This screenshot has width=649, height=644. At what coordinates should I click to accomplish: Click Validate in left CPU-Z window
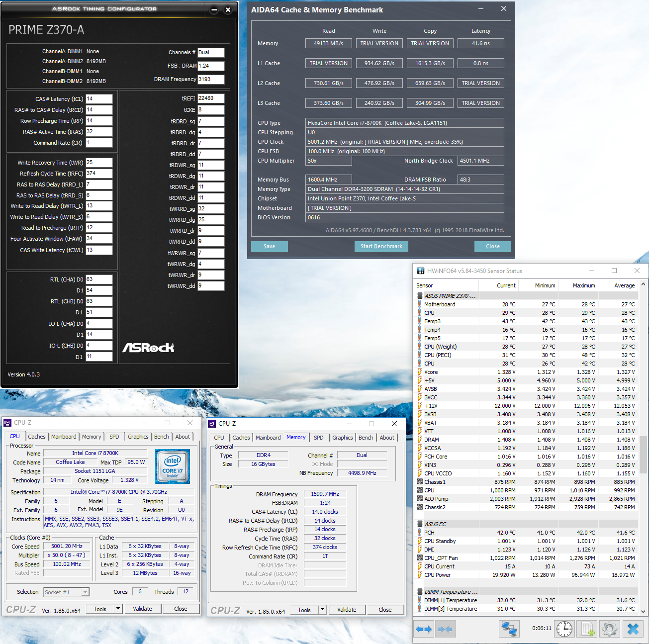point(142,609)
